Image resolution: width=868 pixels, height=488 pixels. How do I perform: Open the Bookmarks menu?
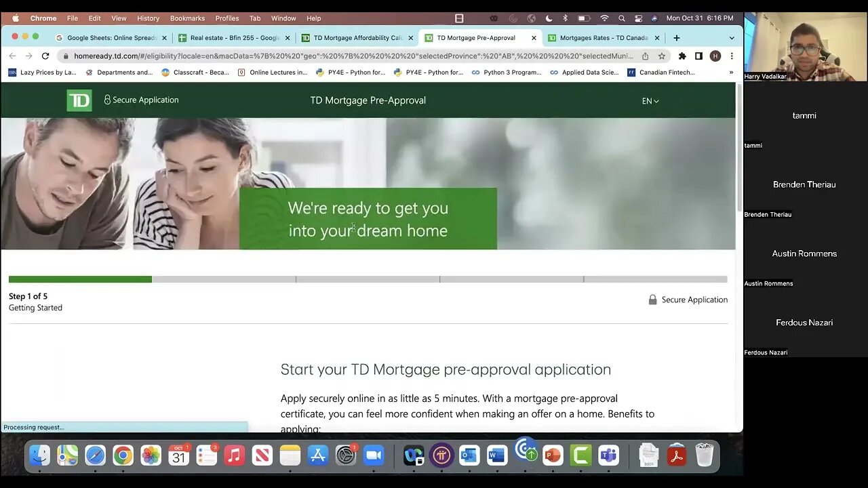pos(187,18)
